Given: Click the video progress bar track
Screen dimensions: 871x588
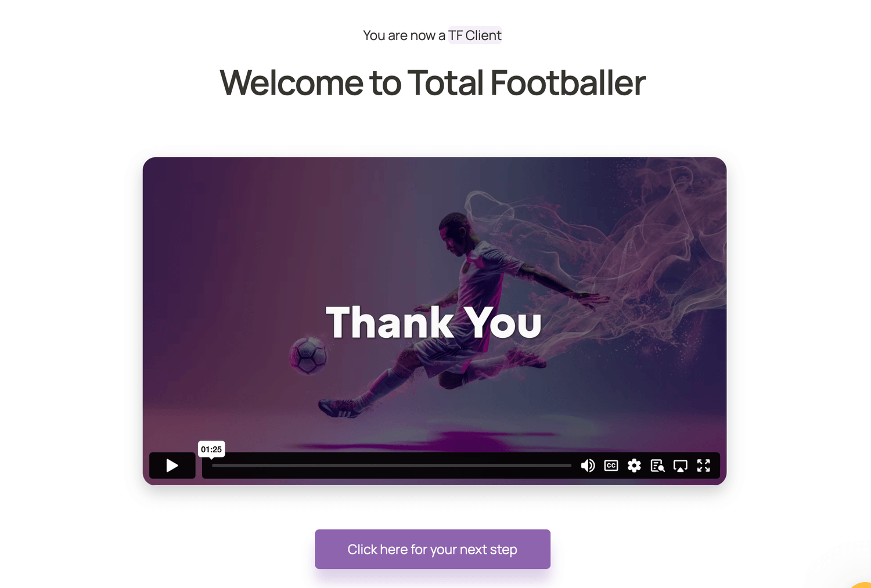Looking at the screenshot, I should [391, 466].
